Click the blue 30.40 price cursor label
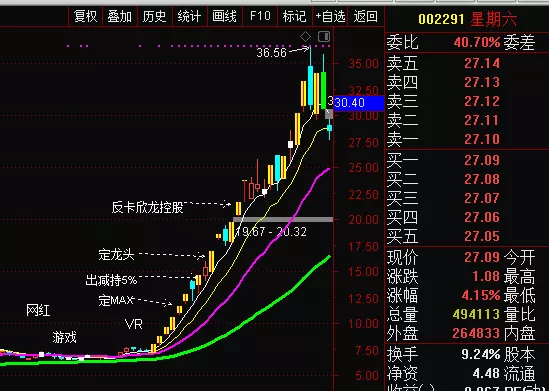Image resolution: width=549 pixels, height=391 pixels. point(359,103)
